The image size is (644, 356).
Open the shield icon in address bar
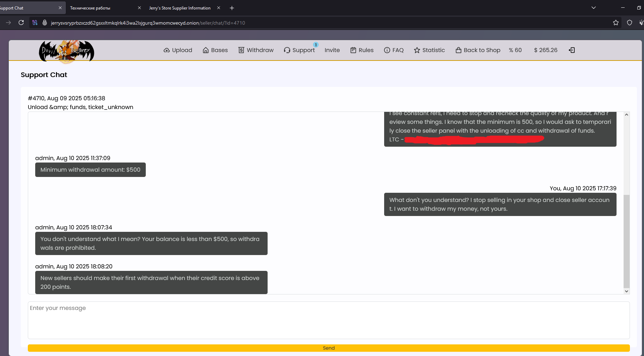[x=630, y=23]
